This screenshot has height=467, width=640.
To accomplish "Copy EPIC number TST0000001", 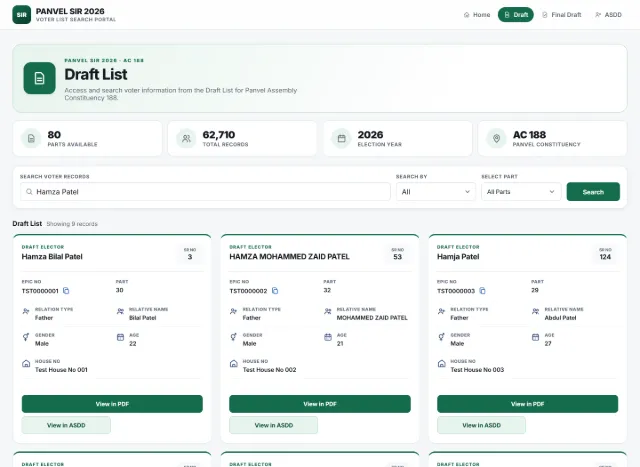I will [66, 291].
